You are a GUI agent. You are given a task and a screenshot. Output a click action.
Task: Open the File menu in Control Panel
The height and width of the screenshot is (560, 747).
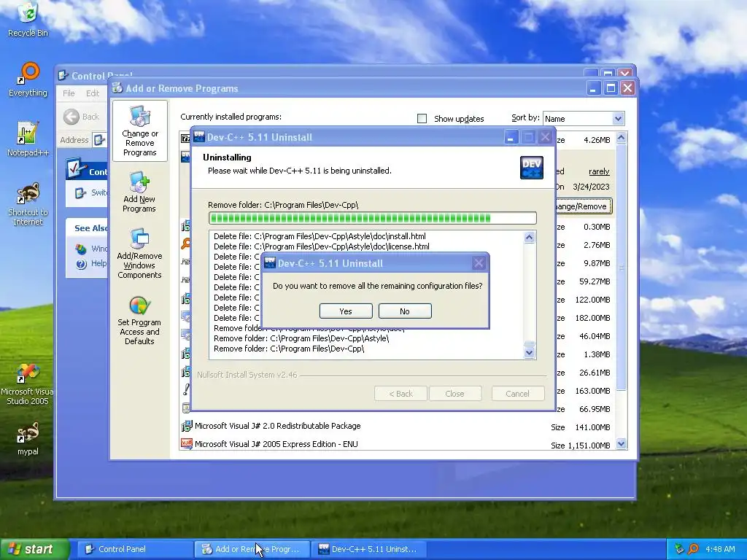point(69,93)
